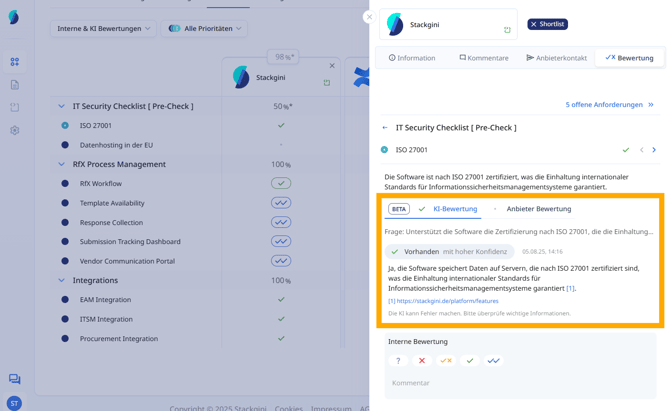Open the stackgini.de/platform/features source link
Screen dimensions: 670x411
pyautogui.click(x=446, y=301)
